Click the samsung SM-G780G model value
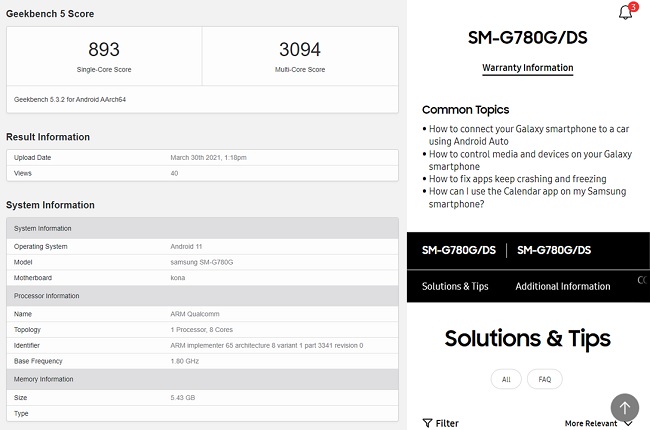Image resolution: width=650 pixels, height=430 pixels. 201,262
